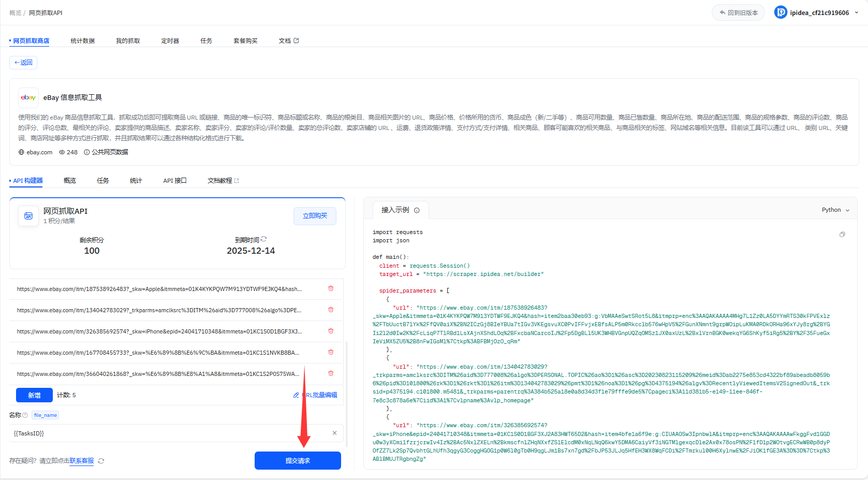Click the 提交请求 submit button
868x480 pixels.
pos(298,461)
